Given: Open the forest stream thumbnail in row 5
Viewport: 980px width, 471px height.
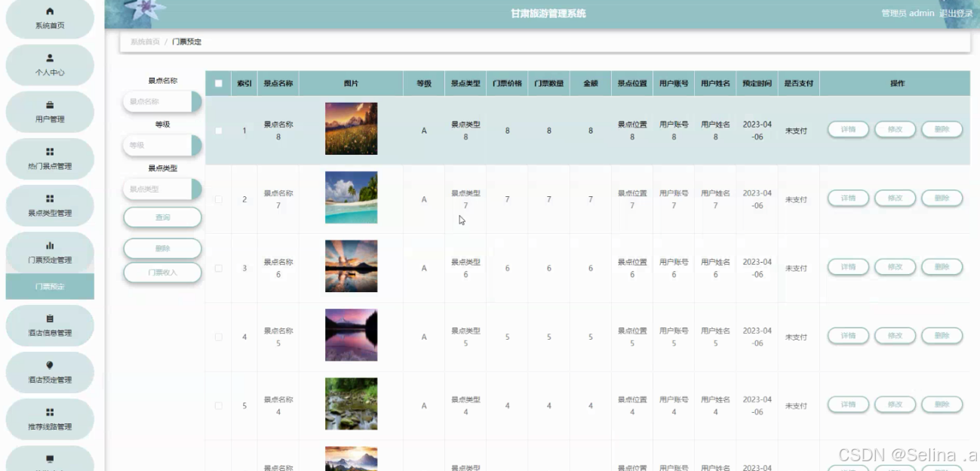Looking at the screenshot, I should click(351, 404).
